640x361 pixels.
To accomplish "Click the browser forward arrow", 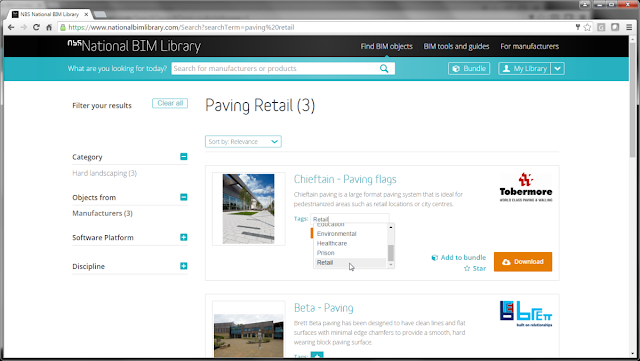I will pyautogui.click(x=24, y=27).
